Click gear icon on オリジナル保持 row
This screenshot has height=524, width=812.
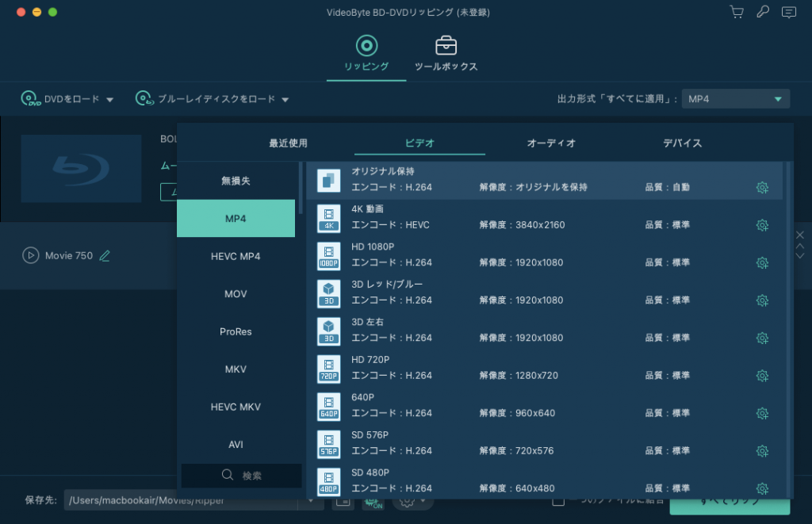coord(762,187)
